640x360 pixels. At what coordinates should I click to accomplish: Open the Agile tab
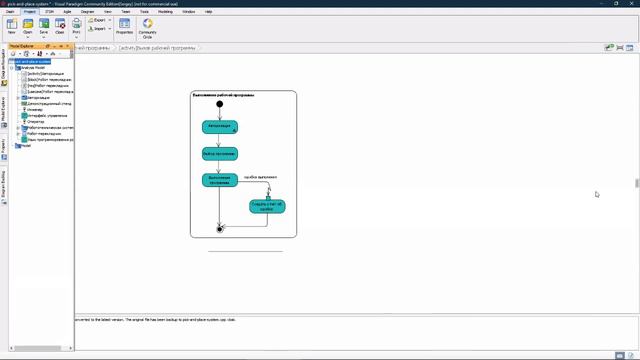67,12
